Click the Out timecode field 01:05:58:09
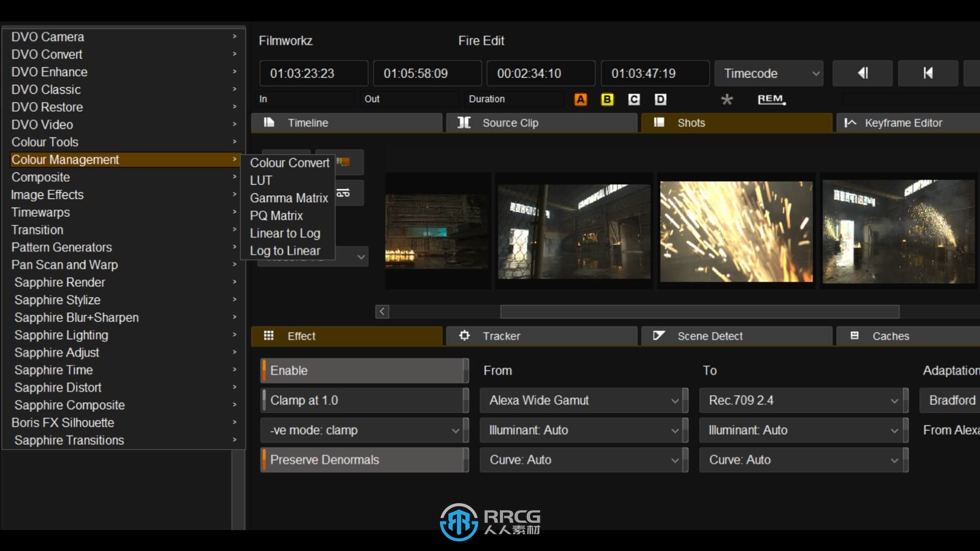980x551 pixels. pos(427,73)
